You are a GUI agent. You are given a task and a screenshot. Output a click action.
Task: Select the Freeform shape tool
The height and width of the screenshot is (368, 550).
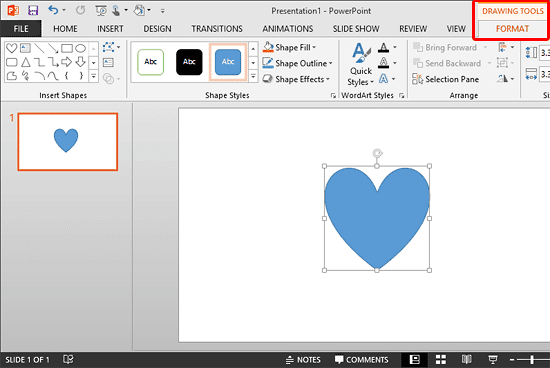coord(12,76)
